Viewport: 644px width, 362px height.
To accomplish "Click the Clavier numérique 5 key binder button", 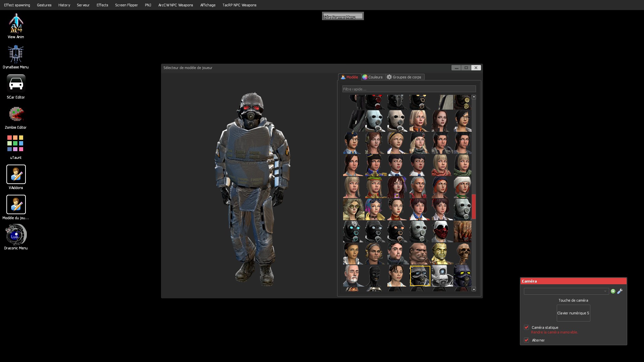I will pyautogui.click(x=573, y=313).
